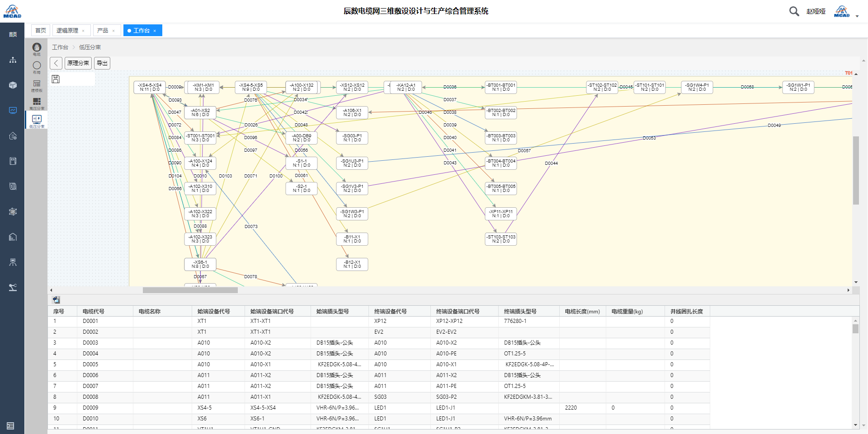This screenshot has height=434, width=868.
Task: Select table row with cable D0009
Action: point(90,408)
